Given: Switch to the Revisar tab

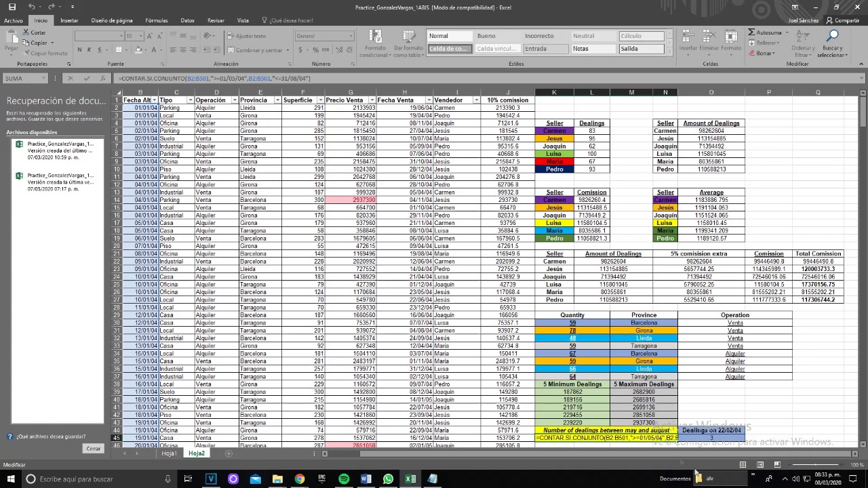Looking at the screenshot, I should click(x=216, y=20).
